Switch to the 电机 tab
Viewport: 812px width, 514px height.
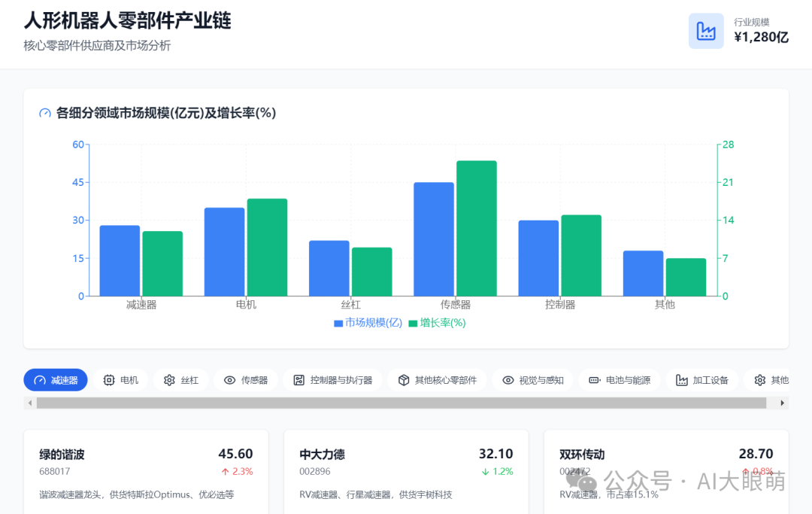(121, 380)
